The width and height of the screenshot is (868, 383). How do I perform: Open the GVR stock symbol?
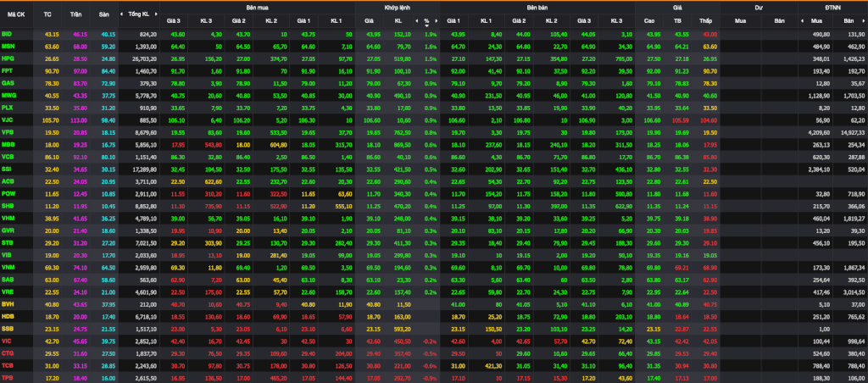[x=8, y=230]
